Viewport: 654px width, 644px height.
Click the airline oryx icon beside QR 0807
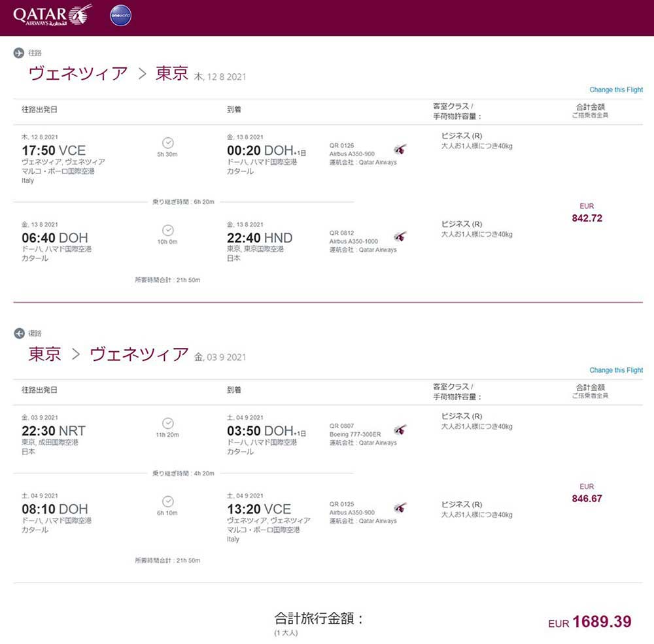pos(400,429)
